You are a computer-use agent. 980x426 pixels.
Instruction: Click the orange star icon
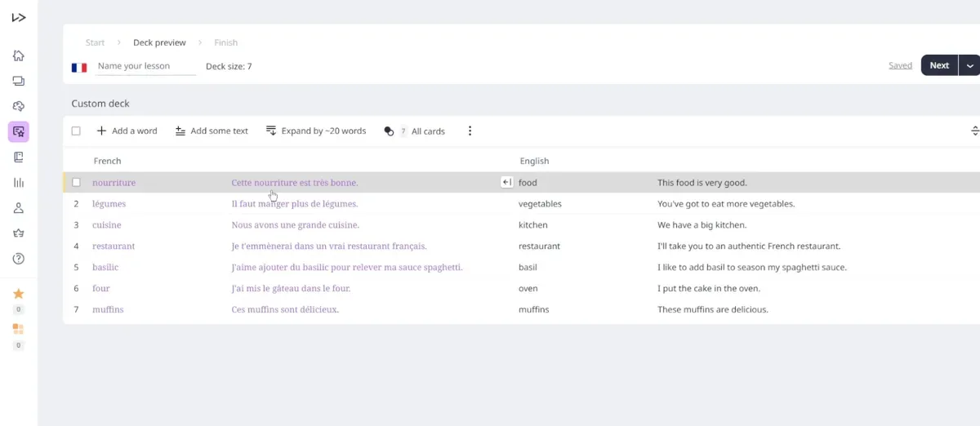[19, 294]
